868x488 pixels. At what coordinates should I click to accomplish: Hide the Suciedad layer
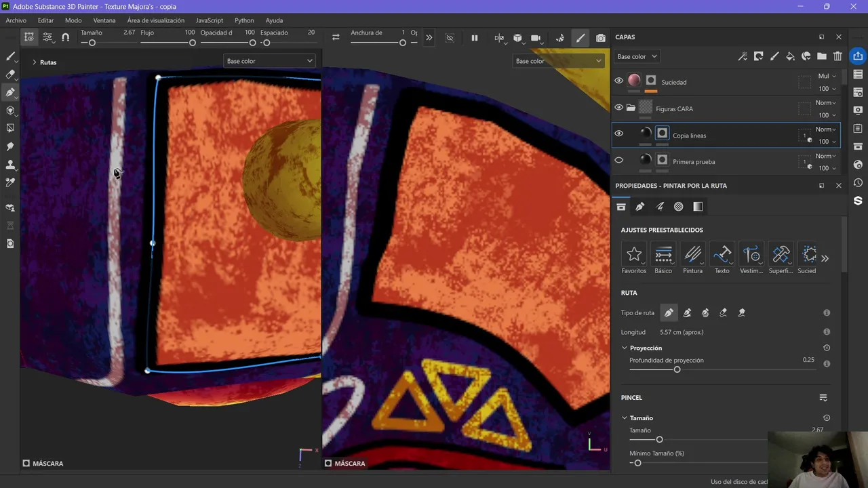(x=618, y=81)
